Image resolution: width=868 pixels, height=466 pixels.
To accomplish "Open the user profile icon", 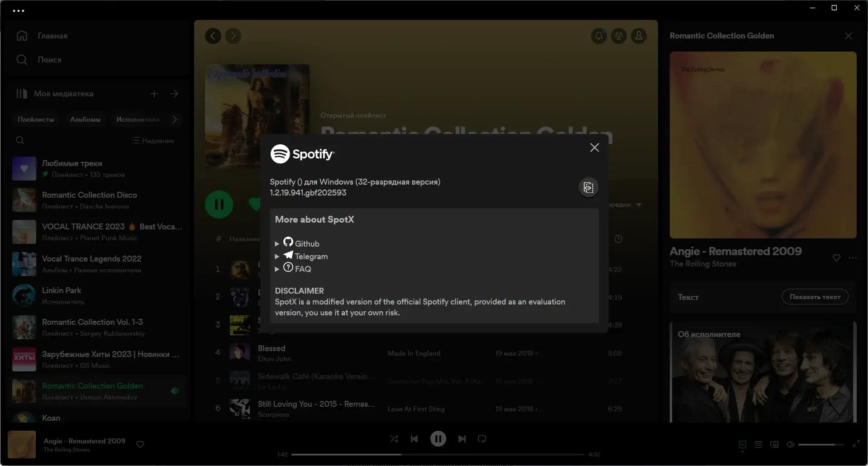I will (639, 36).
